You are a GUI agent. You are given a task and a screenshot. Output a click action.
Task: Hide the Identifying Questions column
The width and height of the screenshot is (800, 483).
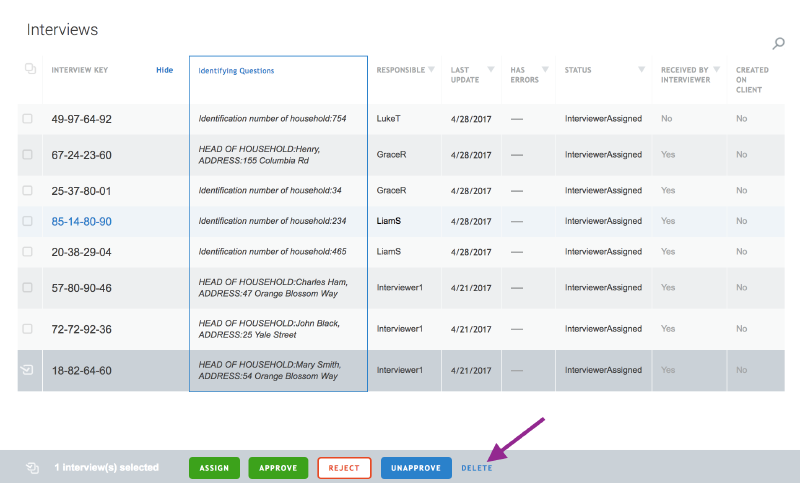click(x=164, y=70)
